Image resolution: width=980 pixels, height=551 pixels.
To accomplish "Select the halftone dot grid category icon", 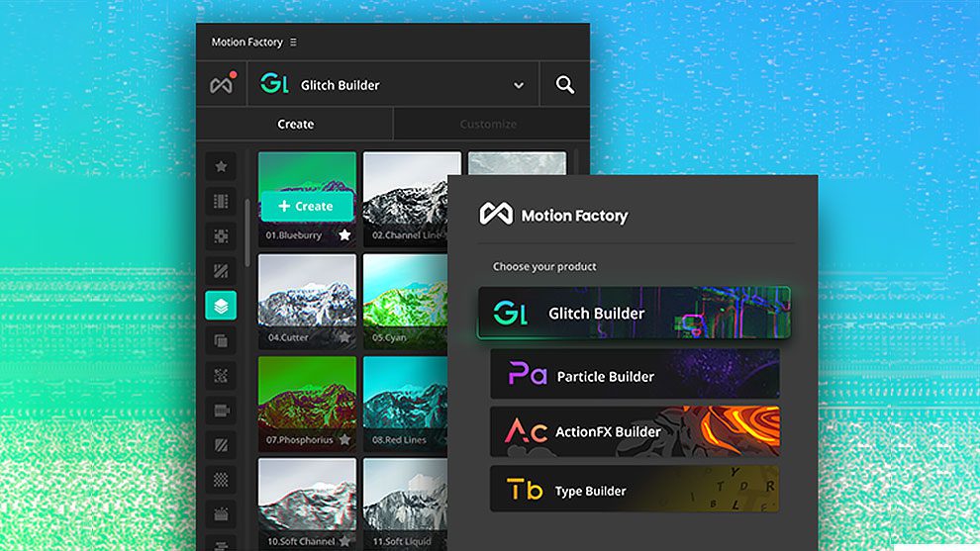I will pyautogui.click(x=221, y=480).
